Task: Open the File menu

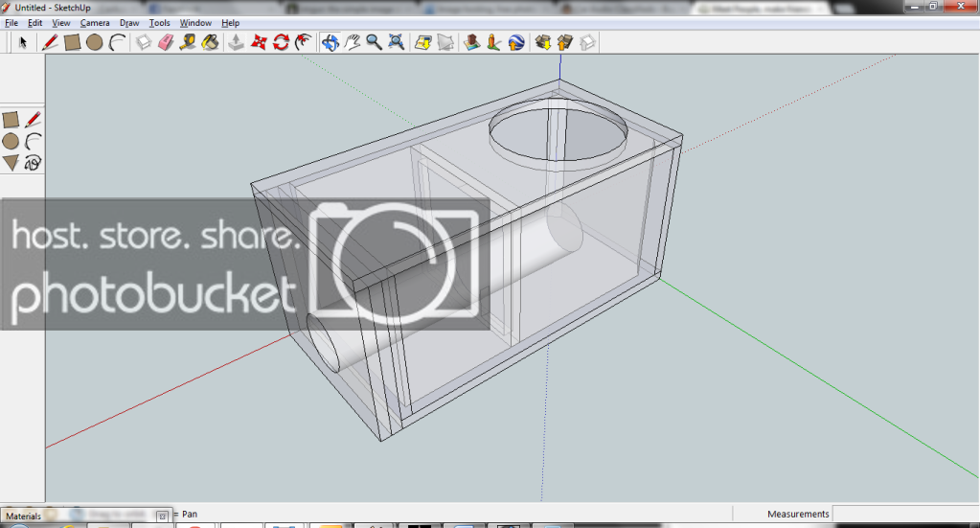Action: click(11, 22)
